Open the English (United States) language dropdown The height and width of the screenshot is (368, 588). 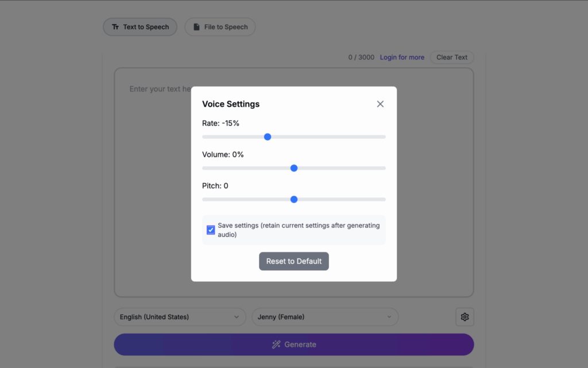pos(179,317)
